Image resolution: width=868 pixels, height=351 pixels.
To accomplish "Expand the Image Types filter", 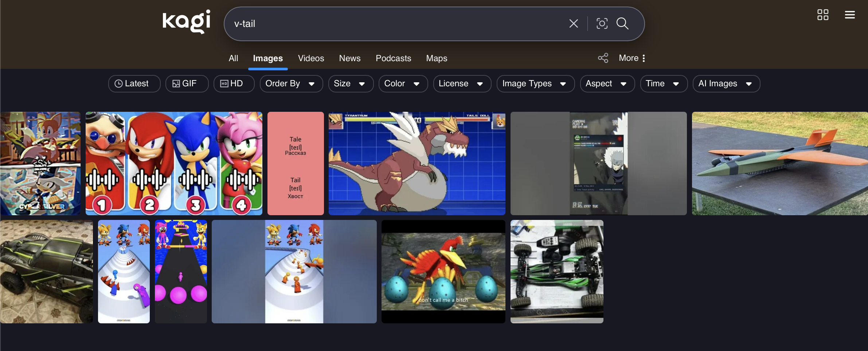I will pos(534,83).
